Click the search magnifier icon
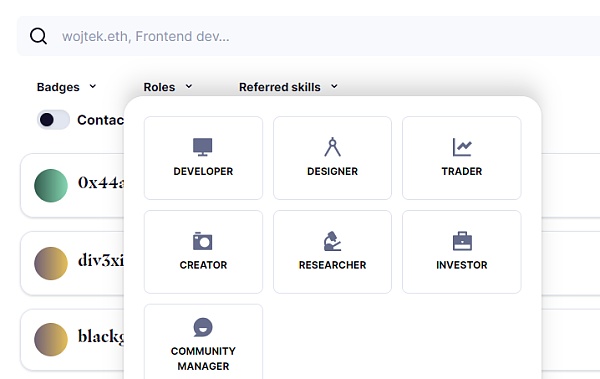 (x=38, y=36)
